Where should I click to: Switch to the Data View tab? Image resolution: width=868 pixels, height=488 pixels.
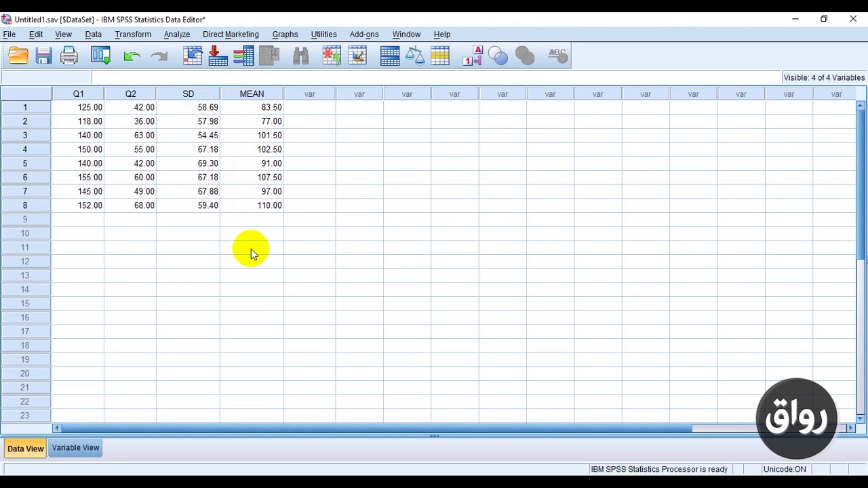(26, 448)
